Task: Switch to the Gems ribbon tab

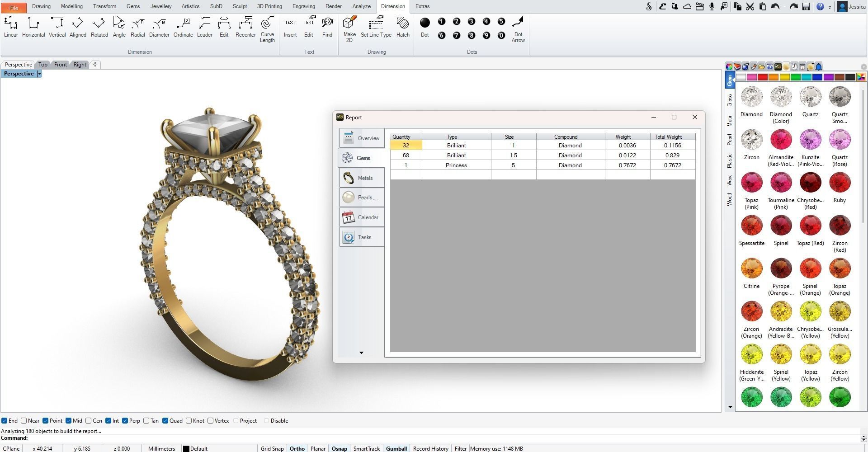Action: (133, 6)
